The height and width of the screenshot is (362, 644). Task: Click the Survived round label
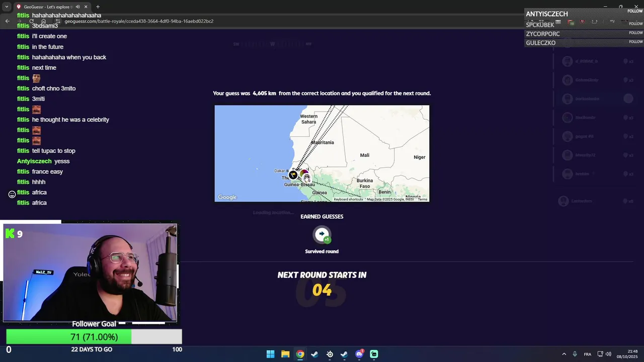tap(322, 251)
